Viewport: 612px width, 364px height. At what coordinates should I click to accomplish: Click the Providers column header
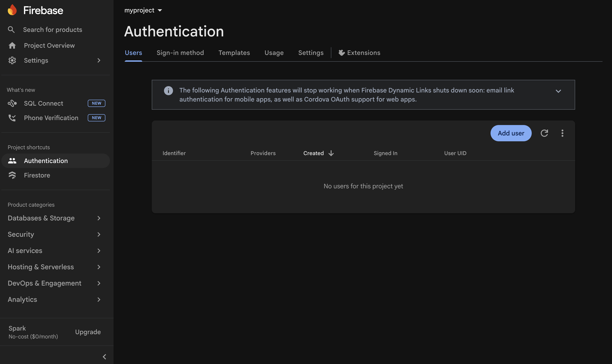pos(263,153)
